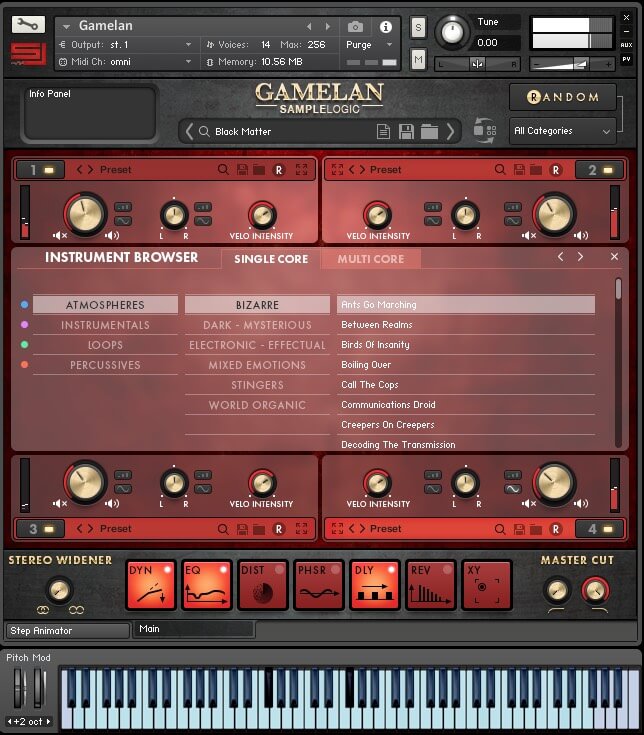The image size is (644, 735).
Task: Open the Kontakt wrench edit mode
Action: (x=28, y=24)
